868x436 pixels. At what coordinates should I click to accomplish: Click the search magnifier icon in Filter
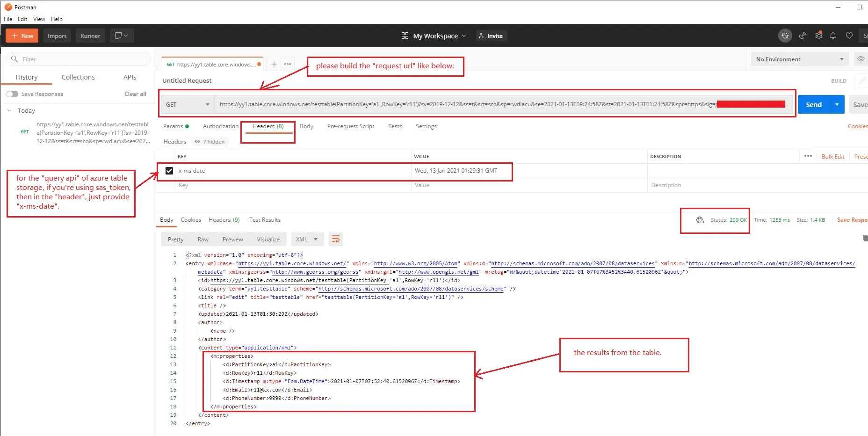14,59
